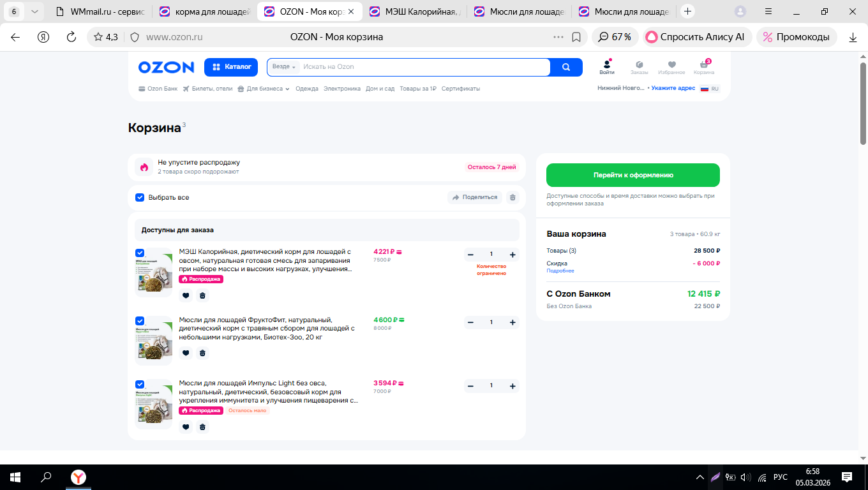Show hidden system tray icons chevron
The width and height of the screenshot is (868, 490).
700,477
